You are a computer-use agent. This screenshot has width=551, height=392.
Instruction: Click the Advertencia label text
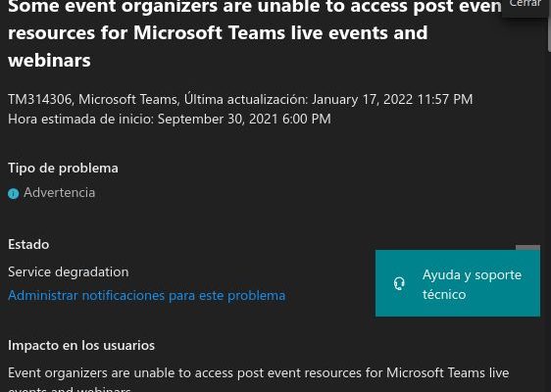60,193
